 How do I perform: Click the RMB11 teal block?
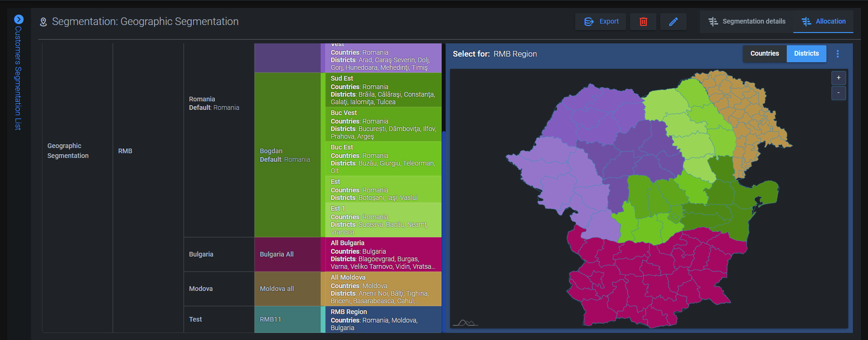[287, 319]
